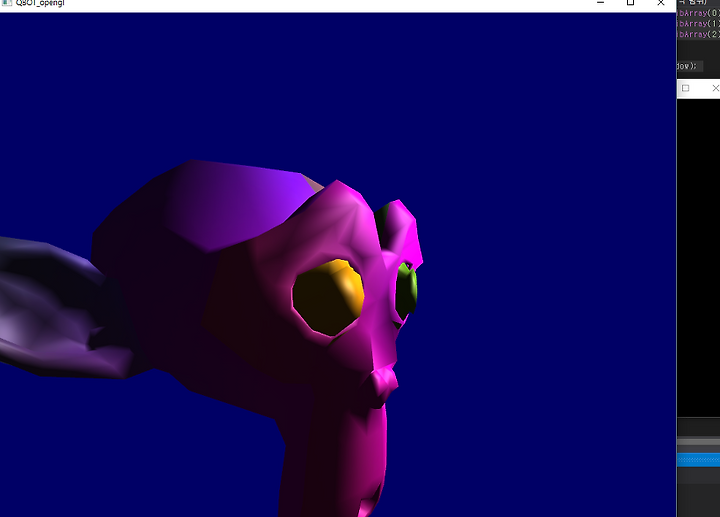The image size is (720, 517).
Task: Close the OpenGL render window
Action: pyautogui.click(x=661, y=3)
